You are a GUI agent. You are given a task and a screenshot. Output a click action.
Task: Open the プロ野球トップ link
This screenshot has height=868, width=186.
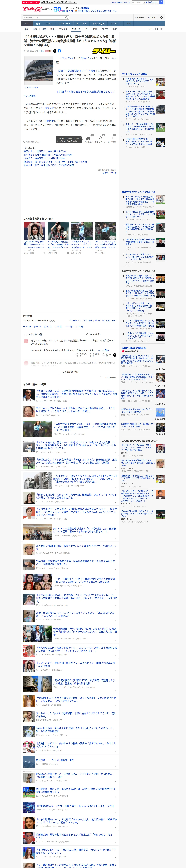point(75,320)
